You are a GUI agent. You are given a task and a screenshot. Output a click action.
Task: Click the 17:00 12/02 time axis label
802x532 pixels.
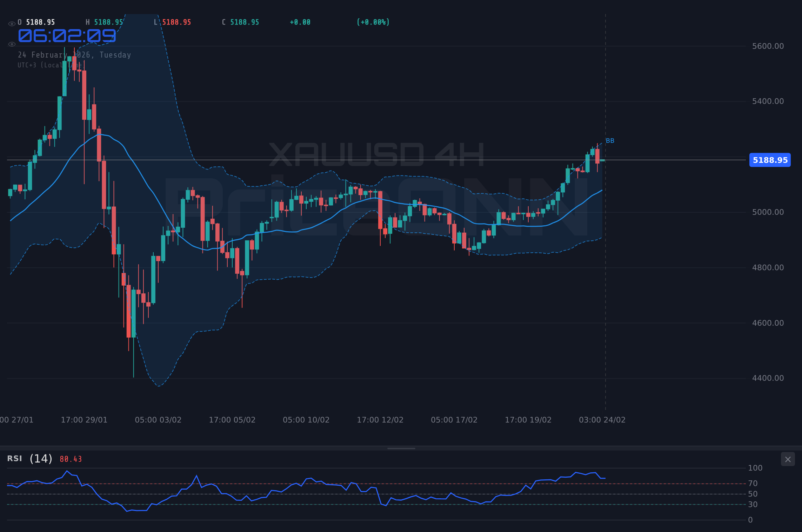pyautogui.click(x=380, y=420)
